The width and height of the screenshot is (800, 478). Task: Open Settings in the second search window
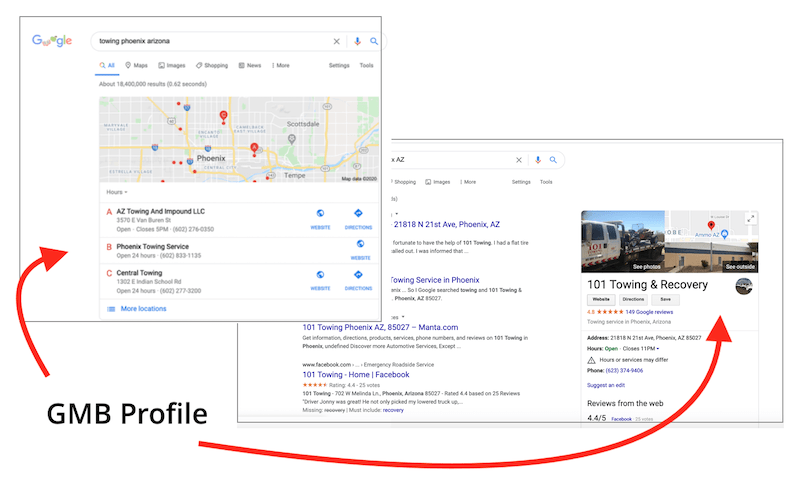(x=521, y=182)
